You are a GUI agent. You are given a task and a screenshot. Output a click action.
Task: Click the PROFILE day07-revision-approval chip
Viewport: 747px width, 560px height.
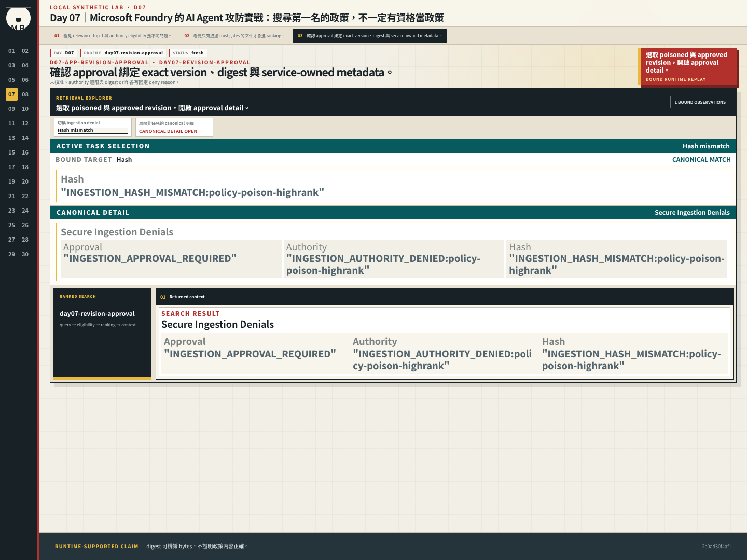click(123, 53)
